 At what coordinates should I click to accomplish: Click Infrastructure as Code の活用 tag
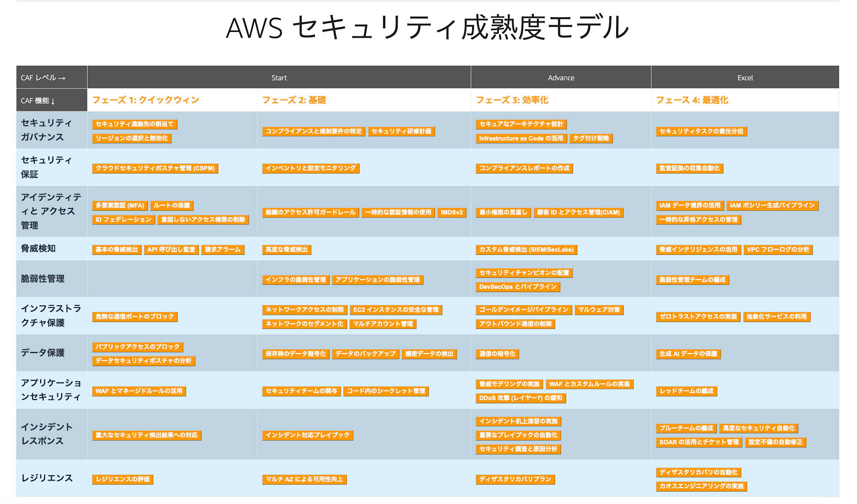pyautogui.click(x=521, y=138)
